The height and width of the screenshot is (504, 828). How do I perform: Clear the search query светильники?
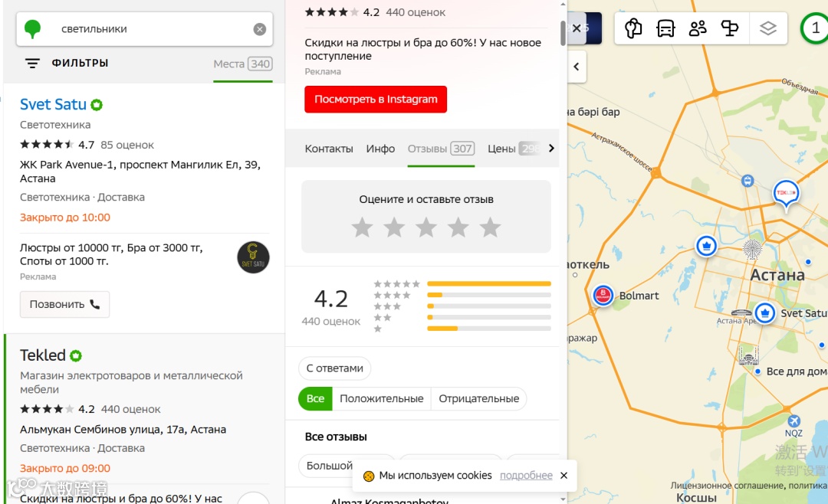click(259, 30)
